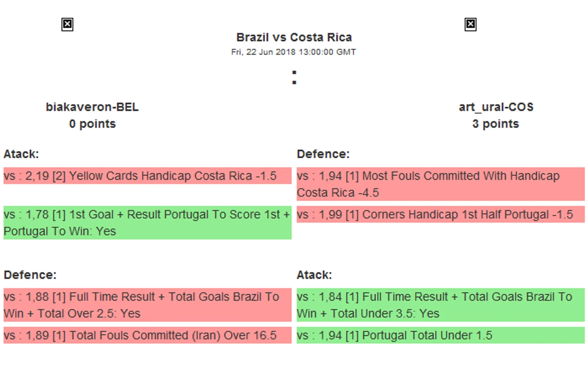Click the 1st Goal + Result Portugal bet

[x=147, y=223]
